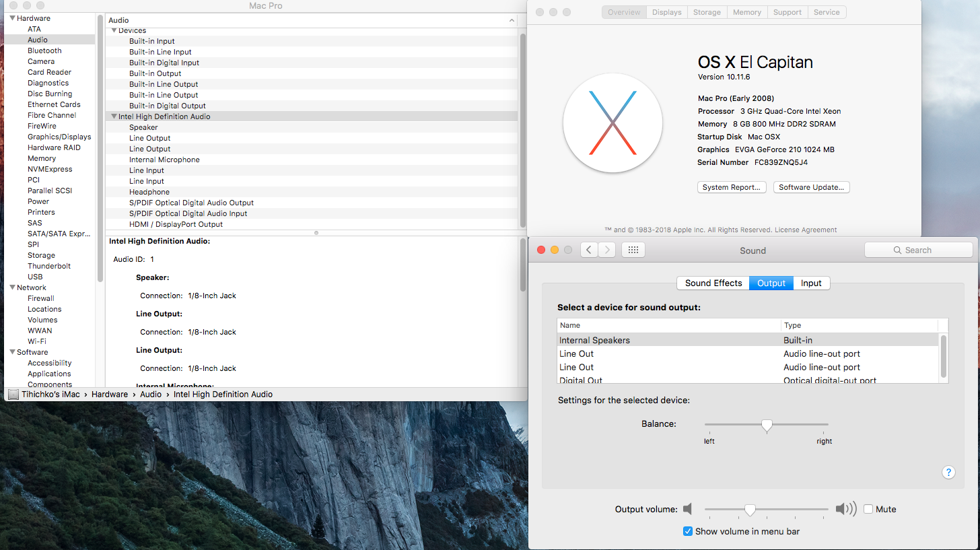Screen dimensions: 980x550
Task: Open the Support tab in About This Mac
Action: tap(788, 12)
